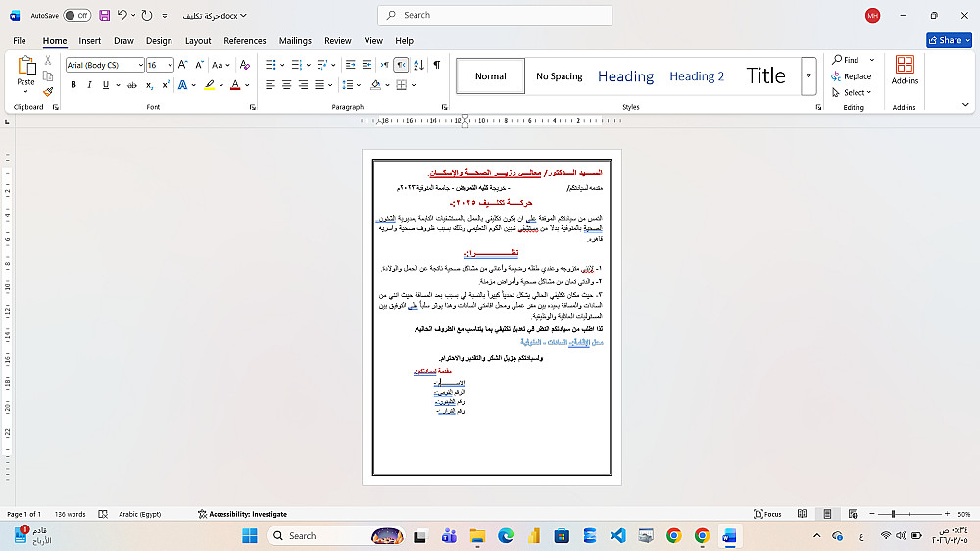This screenshot has height=551, width=980.
Task: Apply text highlight color
Action: (x=210, y=85)
